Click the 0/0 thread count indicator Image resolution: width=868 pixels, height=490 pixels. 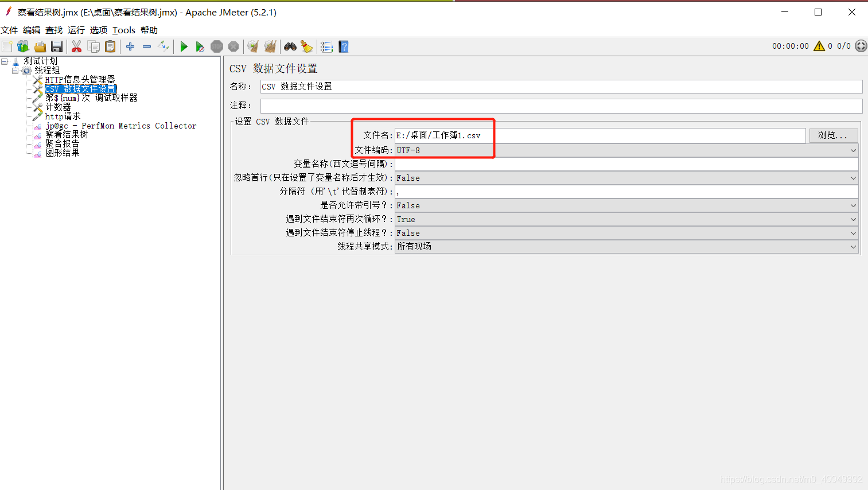[844, 46]
